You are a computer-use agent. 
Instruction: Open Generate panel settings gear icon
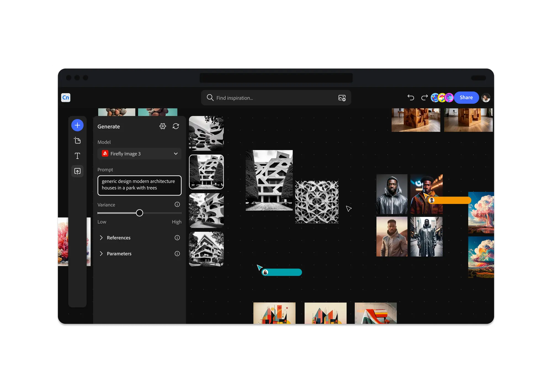coord(163,126)
